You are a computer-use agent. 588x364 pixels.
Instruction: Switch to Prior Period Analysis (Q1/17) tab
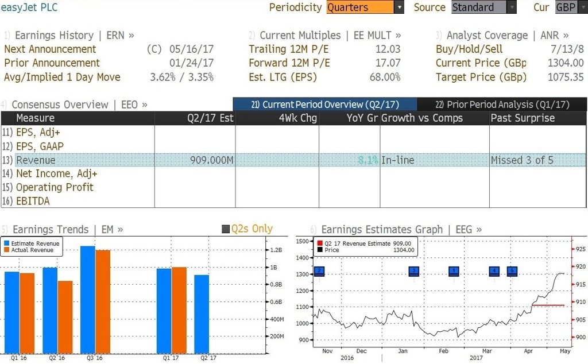click(x=502, y=104)
